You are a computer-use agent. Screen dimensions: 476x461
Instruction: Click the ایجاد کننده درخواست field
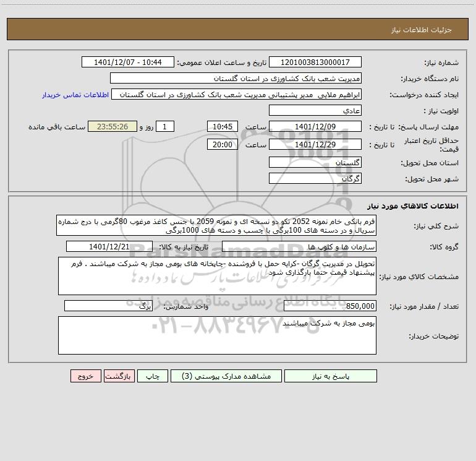coord(237,94)
